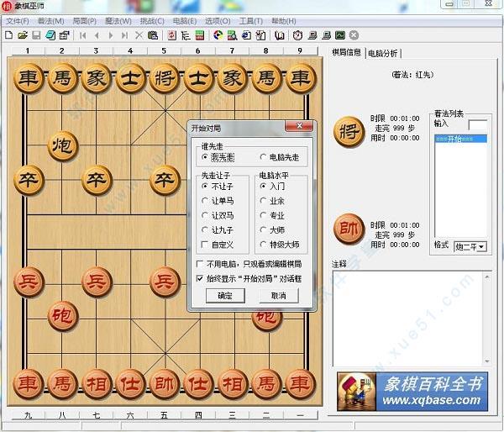Open the xqbase.com encyclopedia banner
This screenshot has height=432, width=504.
click(412, 392)
